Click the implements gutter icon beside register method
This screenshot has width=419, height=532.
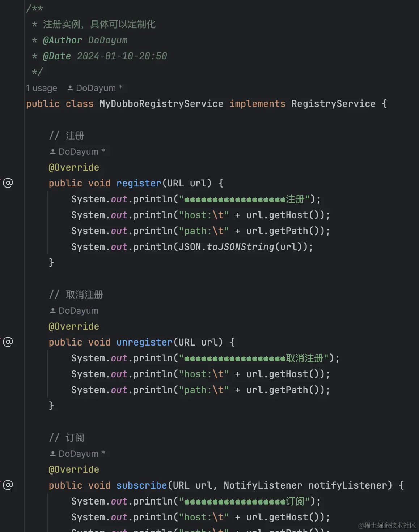click(x=8, y=183)
